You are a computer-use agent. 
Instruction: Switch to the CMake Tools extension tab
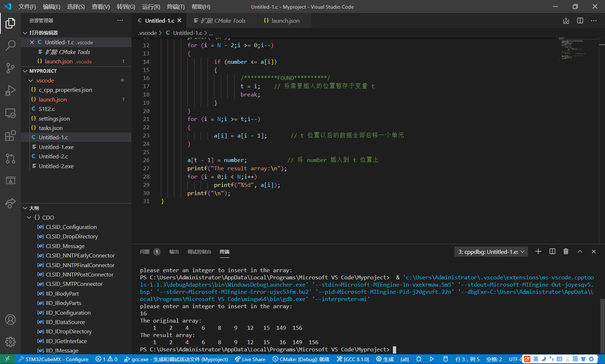point(223,21)
